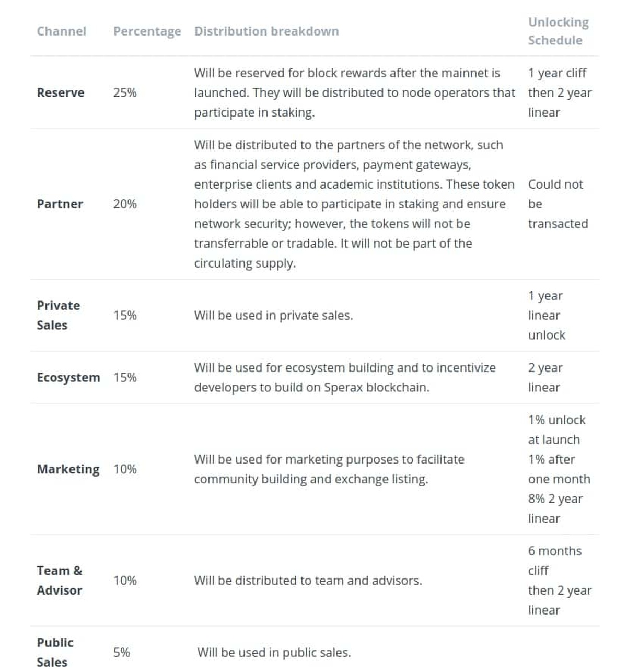Select the '1 year linear unlock' schedule cell
The height and width of the screenshot is (672, 627).
(x=546, y=315)
